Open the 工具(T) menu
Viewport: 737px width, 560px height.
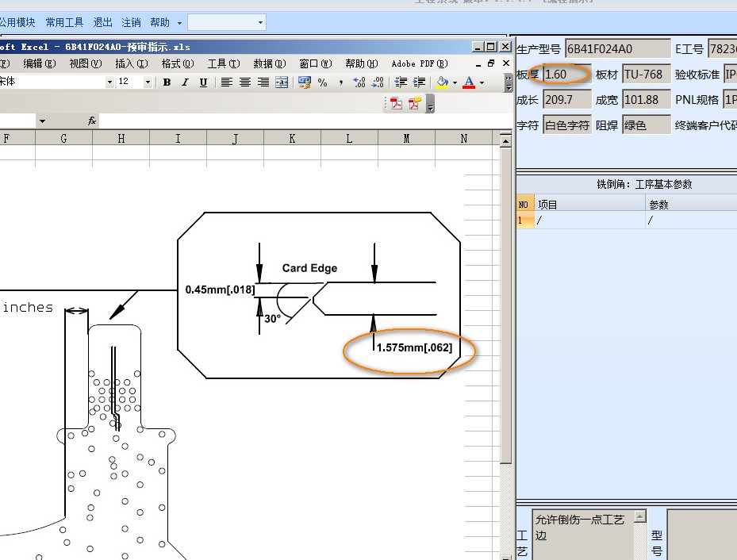224,63
